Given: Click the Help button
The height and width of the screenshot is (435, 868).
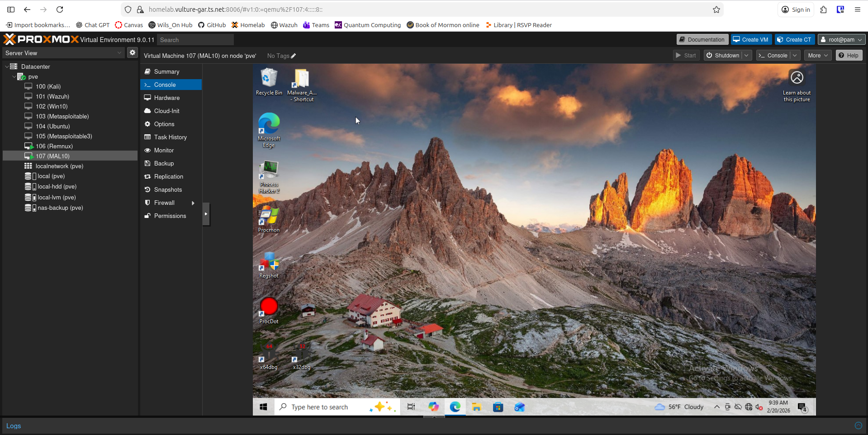Looking at the screenshot, I should click(849, 55).
